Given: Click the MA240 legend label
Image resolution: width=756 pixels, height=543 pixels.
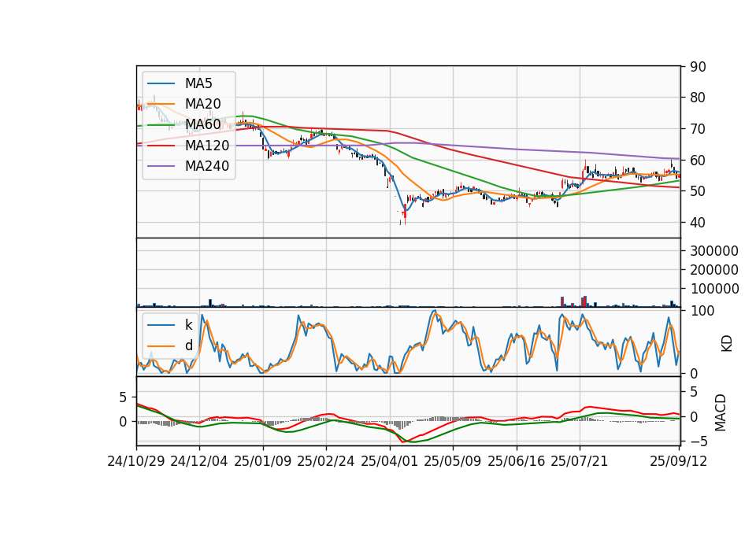Looking at the screenshot, I should tap(207, 166).
